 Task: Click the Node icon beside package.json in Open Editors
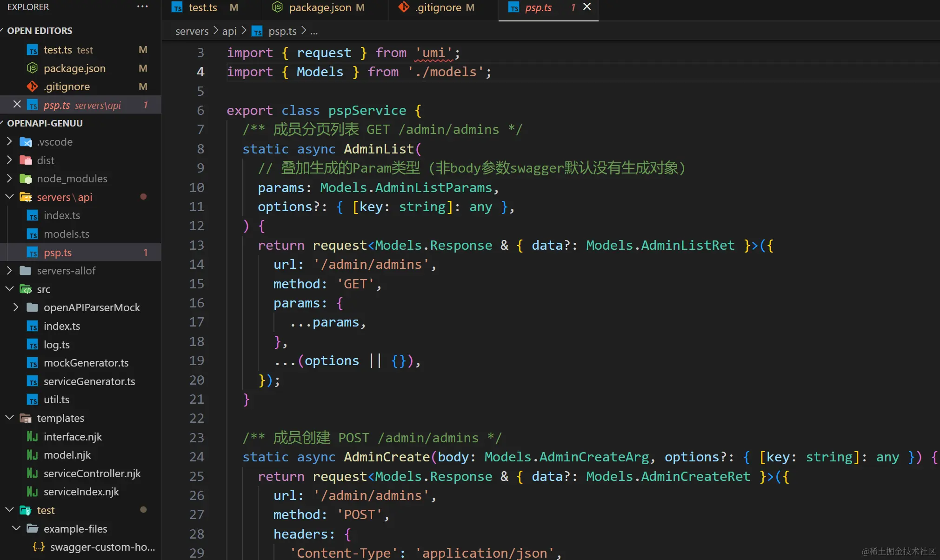tap(32, 68)
